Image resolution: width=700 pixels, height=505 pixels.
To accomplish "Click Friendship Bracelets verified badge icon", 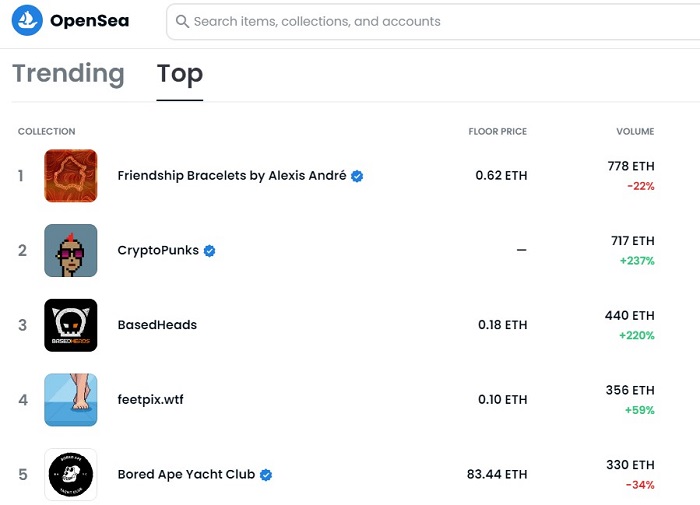I will coord(357,176).
